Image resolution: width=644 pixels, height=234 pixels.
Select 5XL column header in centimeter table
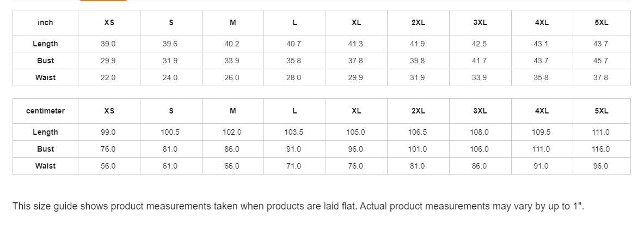tap(601, 111)
